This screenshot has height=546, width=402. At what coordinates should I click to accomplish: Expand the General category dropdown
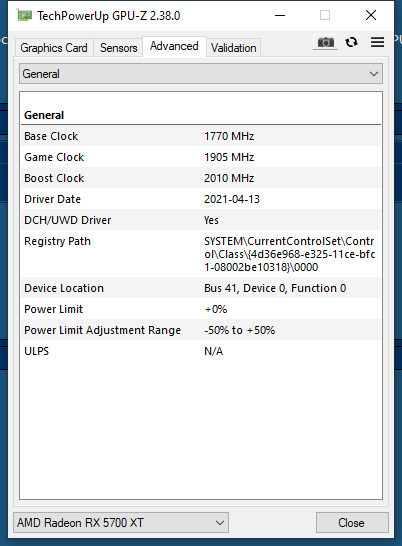(201, 74)
